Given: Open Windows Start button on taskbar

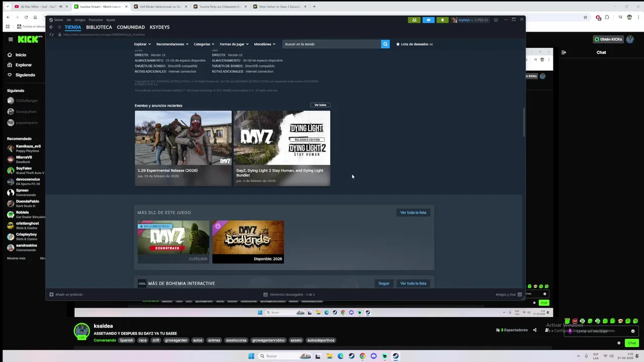Looking at the screenshot, I should tap(251, 356).
